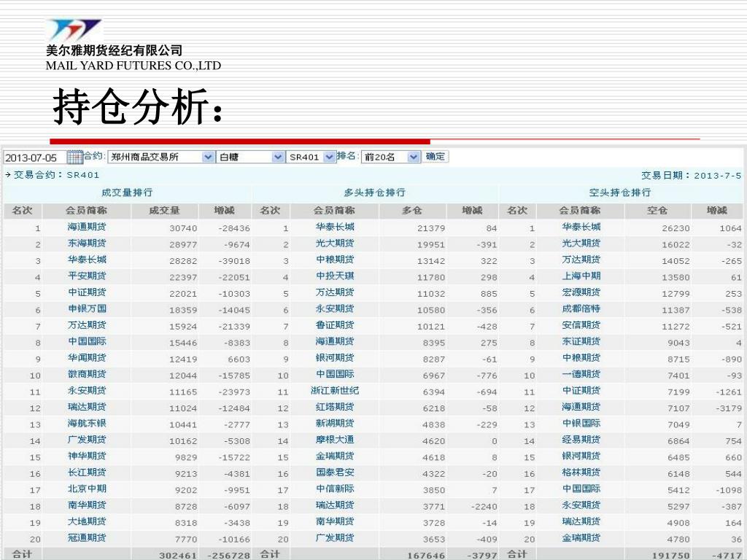Screen dimensions: 747x560
Task: Select 申银万国 member link
Action: click(x=87, y=309)
